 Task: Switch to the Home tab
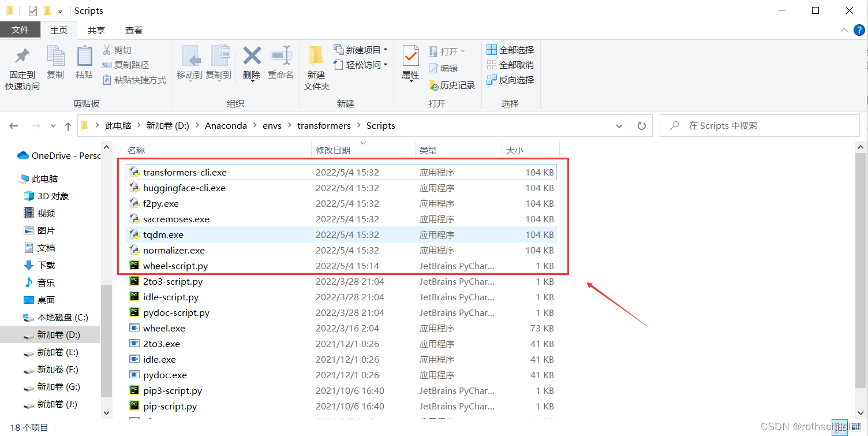click(59, 30)
